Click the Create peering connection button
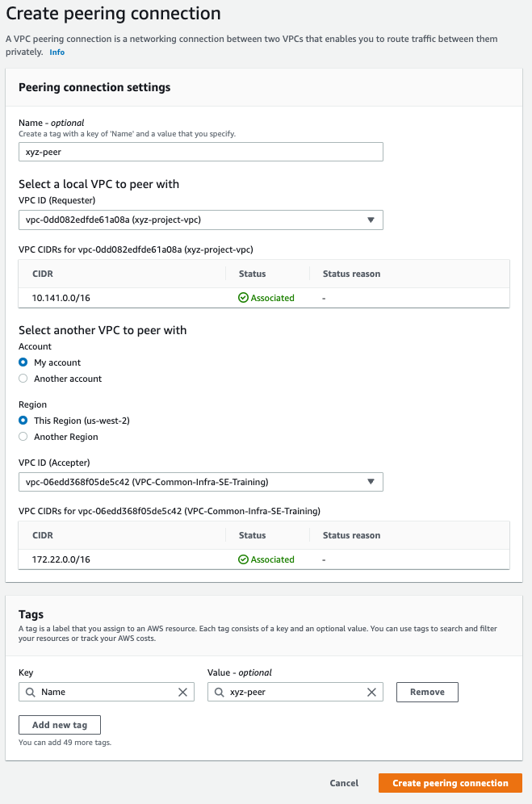Image resolution: width=532 pixels, height=804 pixels. [x=450, y=783]
